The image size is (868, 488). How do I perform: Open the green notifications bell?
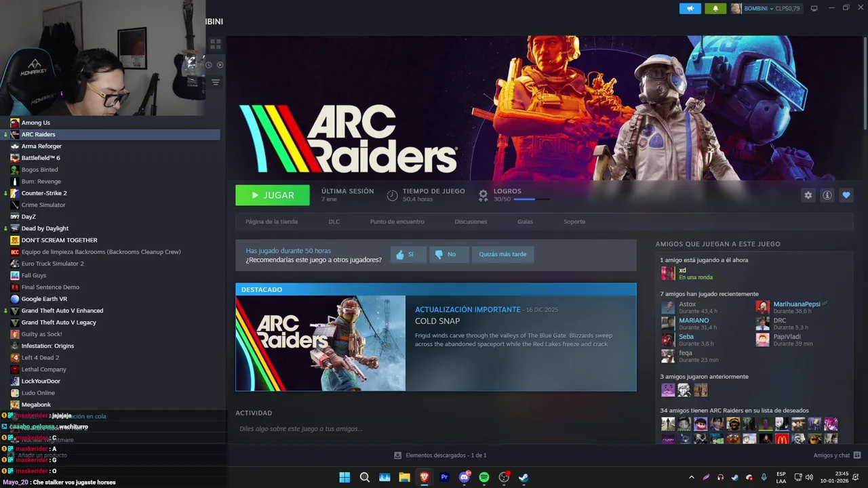(715, 9)
